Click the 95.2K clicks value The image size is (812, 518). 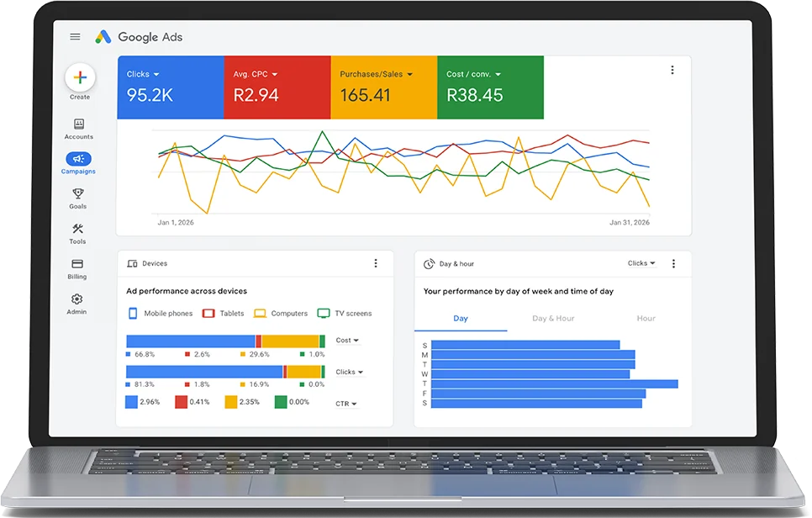(150, 95)
